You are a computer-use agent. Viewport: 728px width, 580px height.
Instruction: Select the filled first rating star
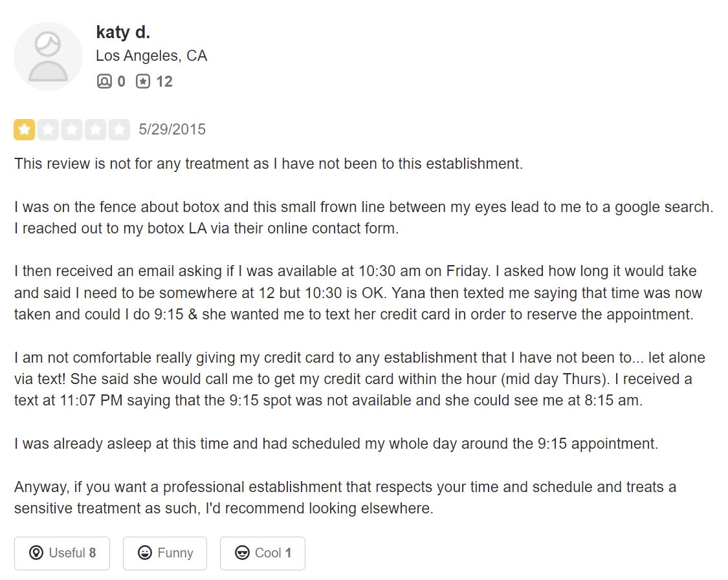coord(25,129)
